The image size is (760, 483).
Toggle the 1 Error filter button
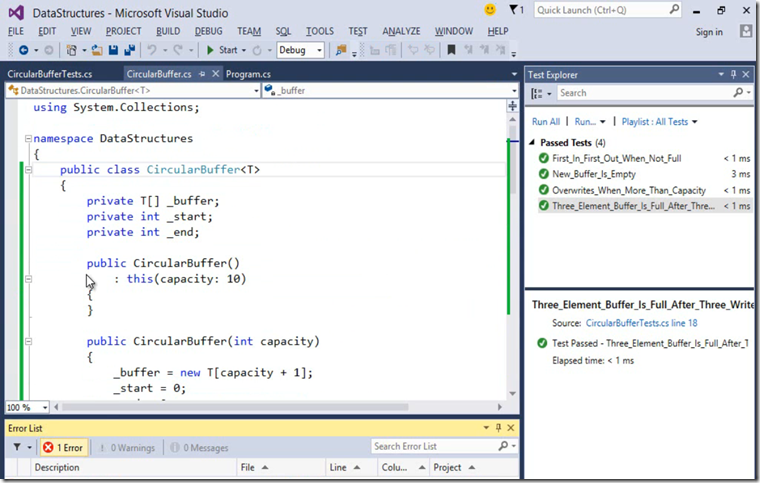(x=63, y=448)
